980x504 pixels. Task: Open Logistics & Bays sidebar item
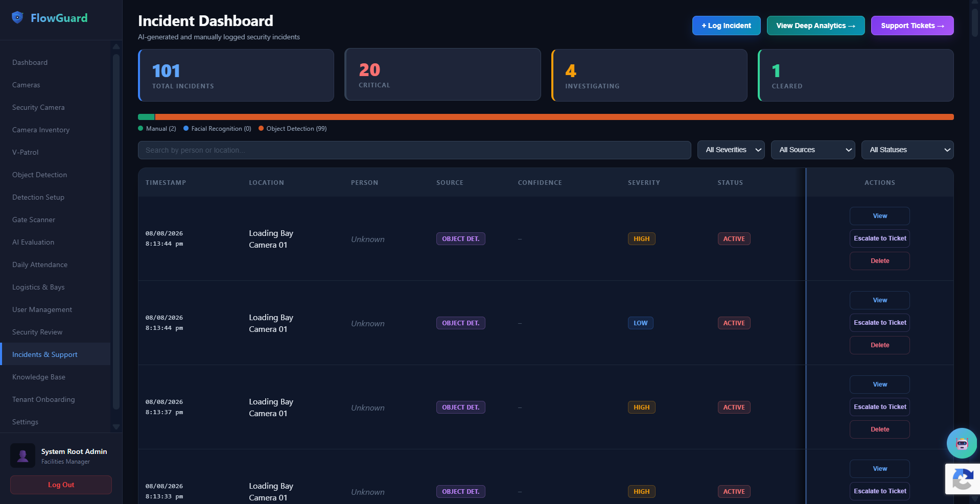pos(55,287)
